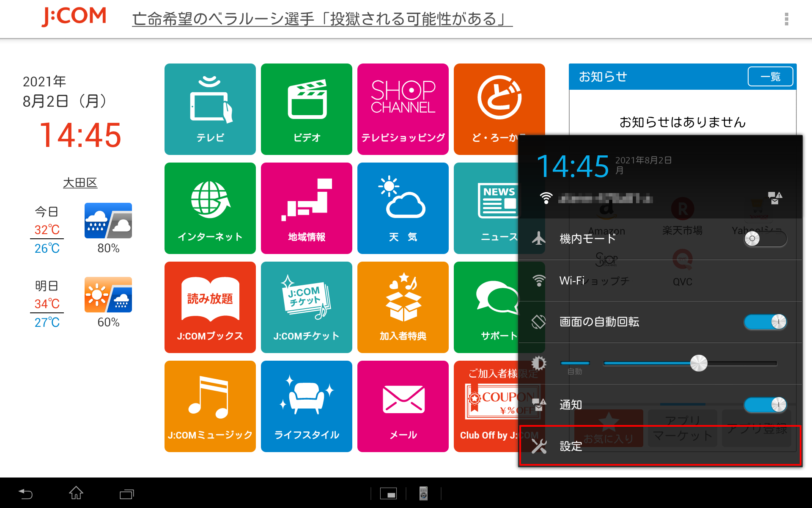Tap the date 8月2日（月）
812x508 pixels.
click(x=65, y=101)
